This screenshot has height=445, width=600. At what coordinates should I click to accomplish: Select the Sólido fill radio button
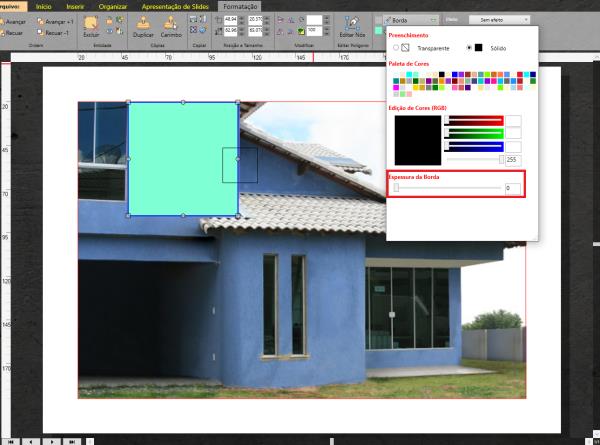pos(470,47)
